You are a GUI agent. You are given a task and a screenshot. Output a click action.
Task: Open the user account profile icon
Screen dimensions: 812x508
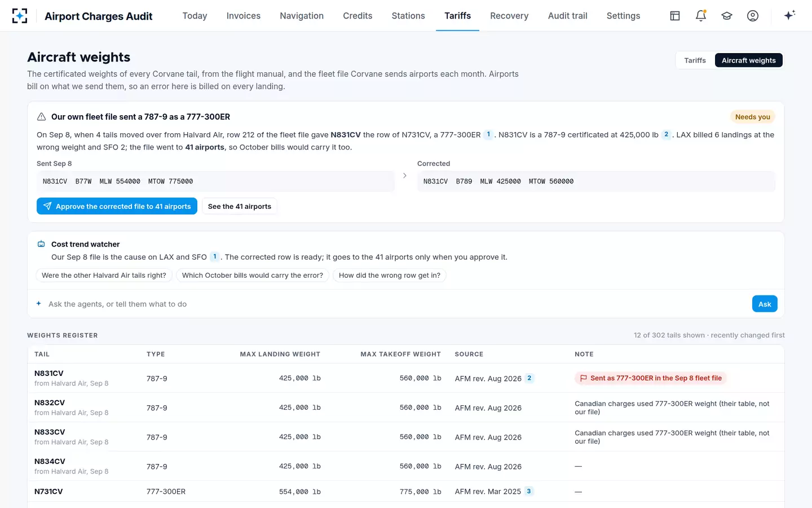click(x=753, y=16)
